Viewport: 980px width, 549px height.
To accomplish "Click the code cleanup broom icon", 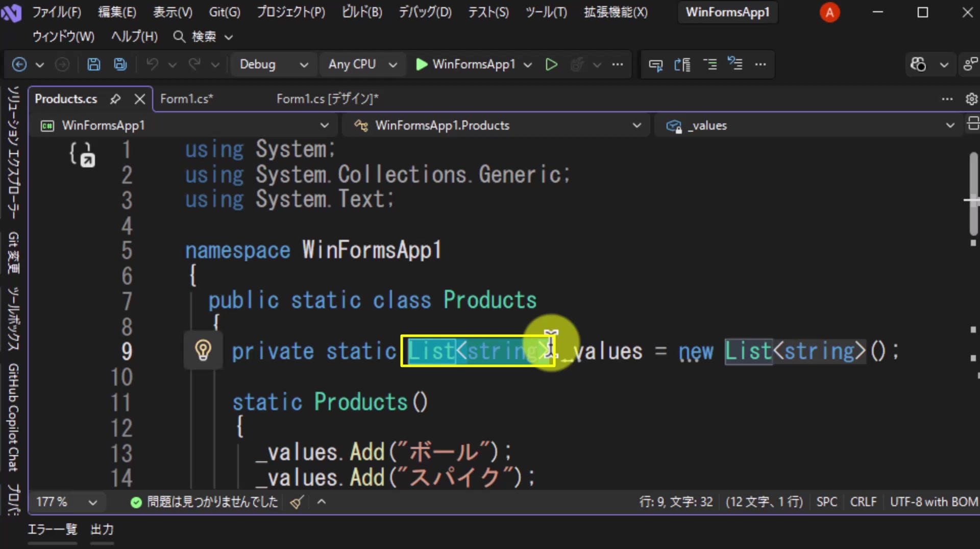I will coord(297,502).
